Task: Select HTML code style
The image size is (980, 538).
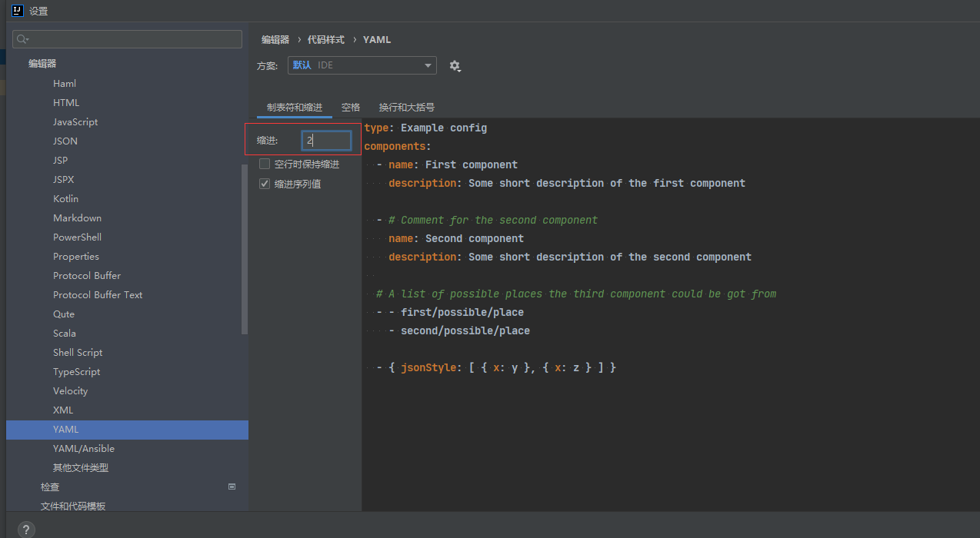Action: [x=66, y=102]
